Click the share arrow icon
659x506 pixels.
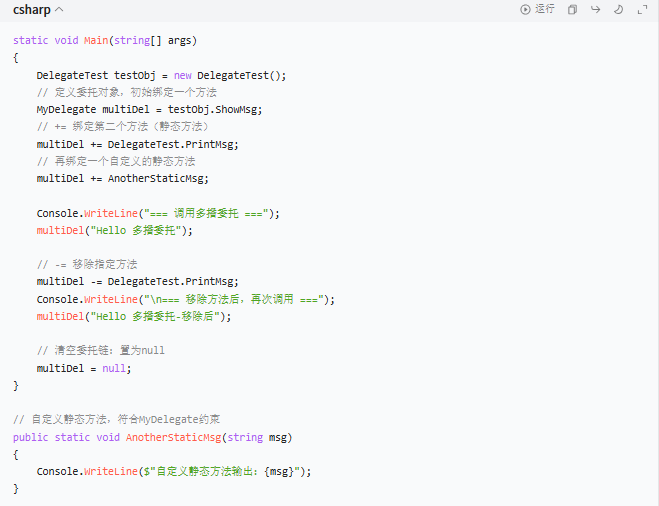coord(596,10)
